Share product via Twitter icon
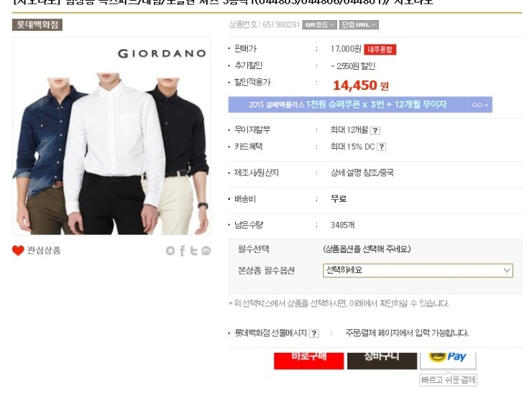 click(193, 251)
